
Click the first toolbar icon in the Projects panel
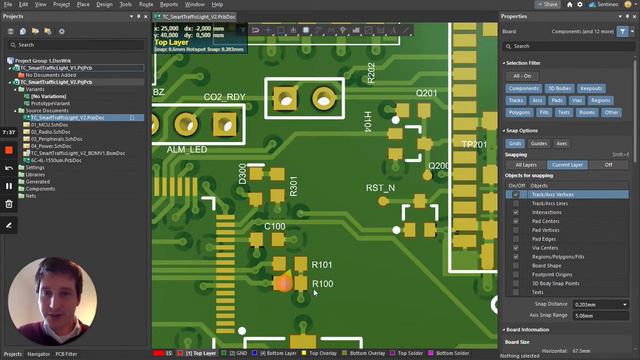pos(11,31)
